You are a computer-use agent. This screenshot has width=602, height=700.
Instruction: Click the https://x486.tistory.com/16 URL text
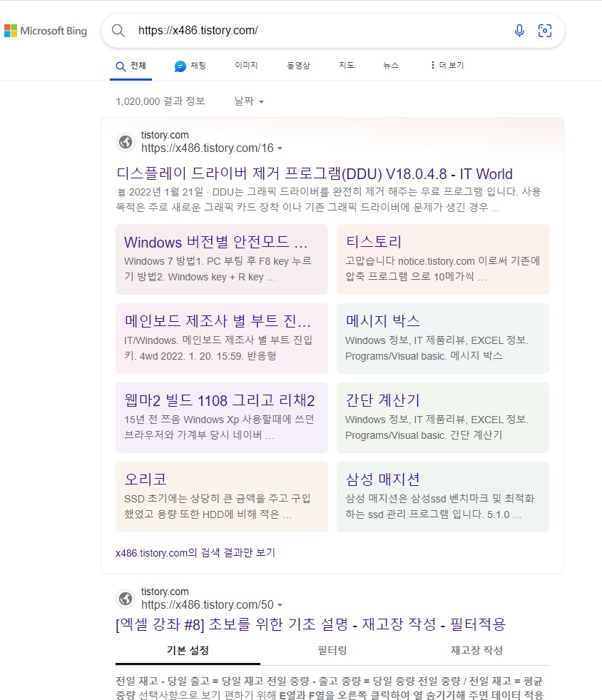pos(208,148)
